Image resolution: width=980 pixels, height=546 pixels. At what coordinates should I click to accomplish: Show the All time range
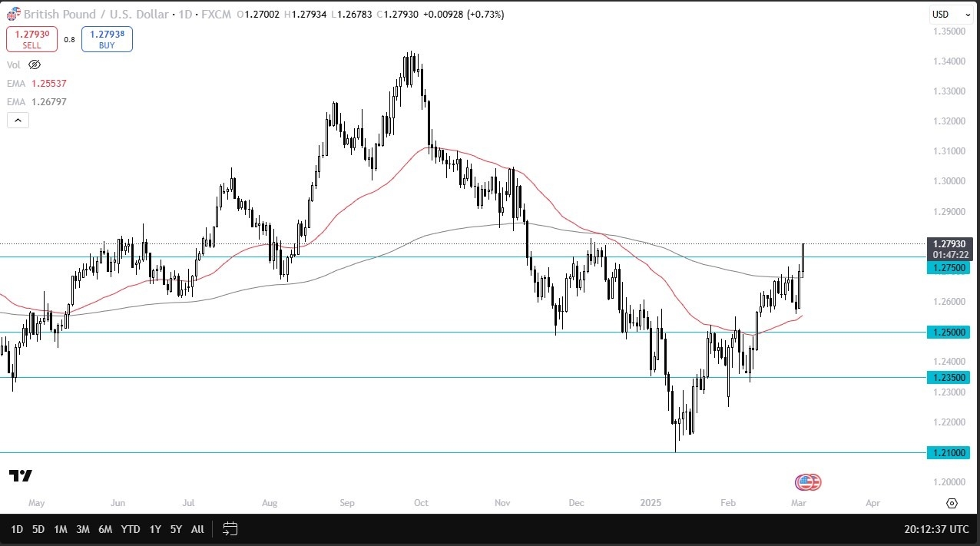pyautogui.click(x=197, y=529)
